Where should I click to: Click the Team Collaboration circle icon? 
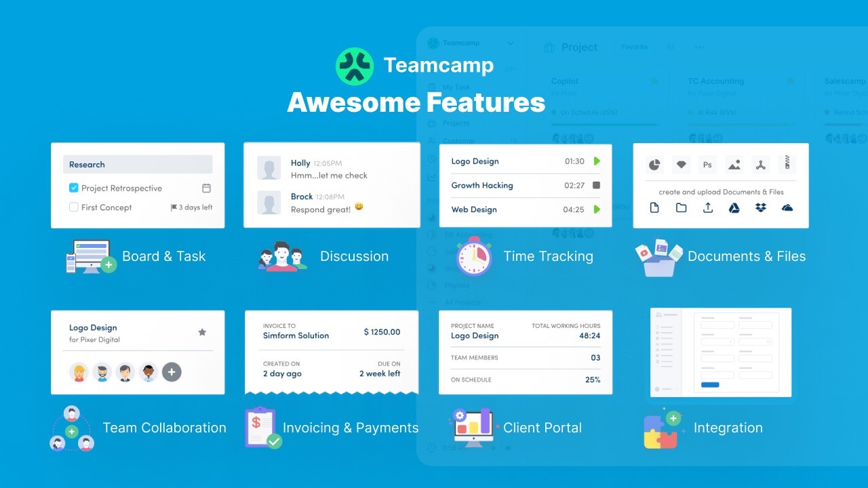[72, 428]
